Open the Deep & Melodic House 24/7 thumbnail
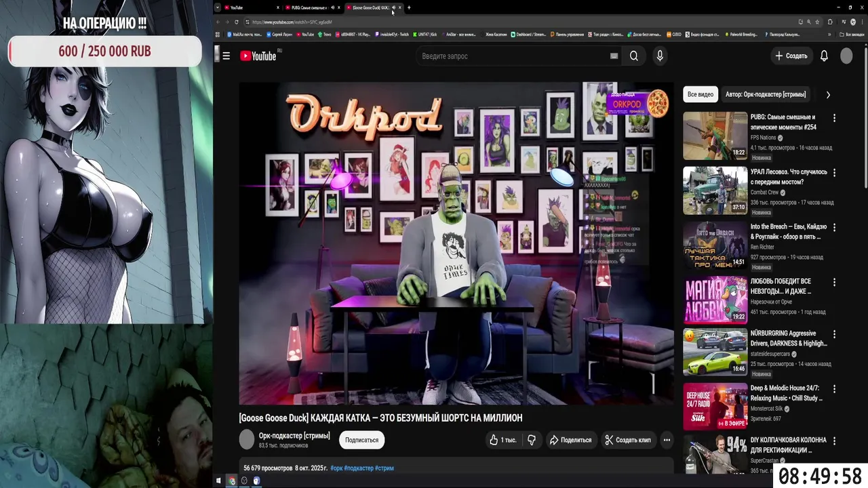The width and height of the screenshot is (868, 488). click(x=715, y=407)
